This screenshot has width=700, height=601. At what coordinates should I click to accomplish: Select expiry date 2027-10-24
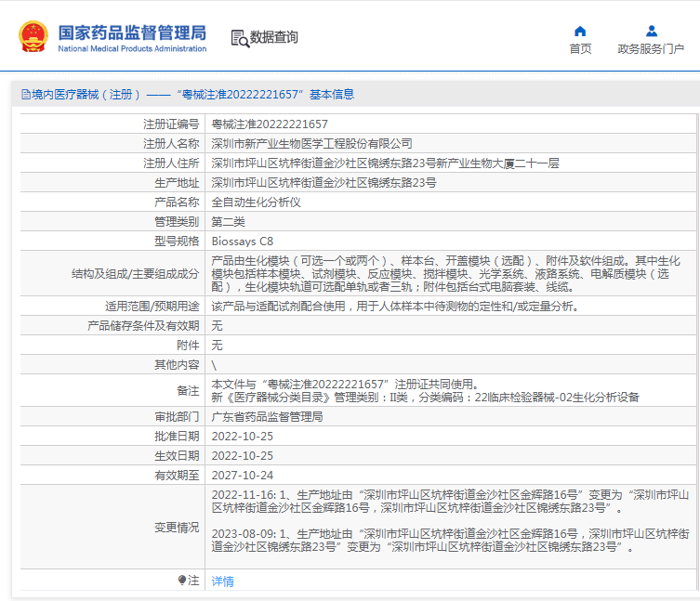coord(242,476)
